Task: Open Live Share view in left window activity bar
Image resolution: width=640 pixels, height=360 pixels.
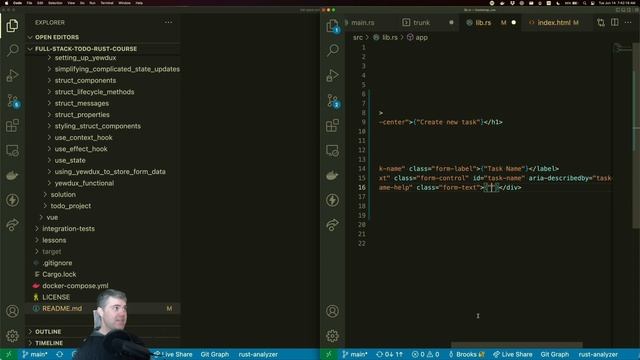Action: [x=12, y=225]
